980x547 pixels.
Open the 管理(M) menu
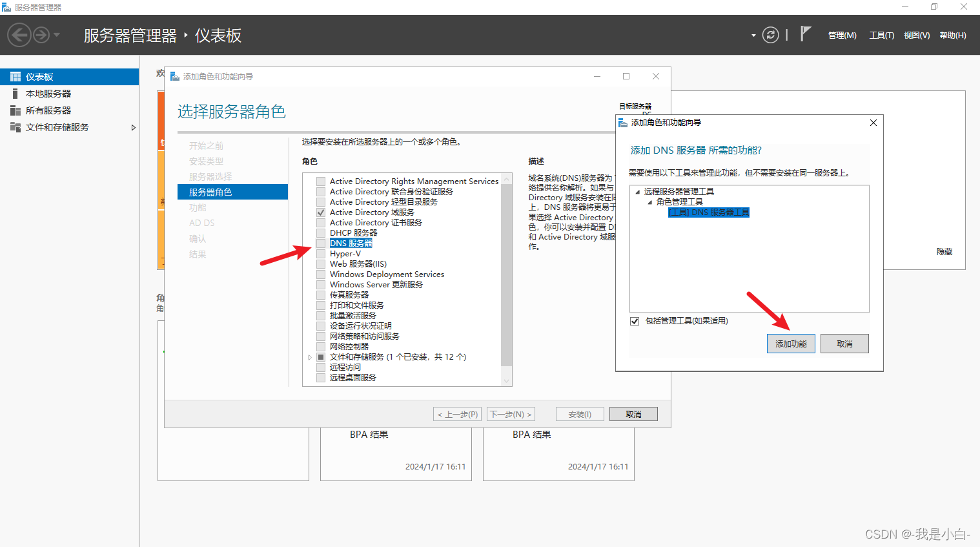click(x=842, y=36)
